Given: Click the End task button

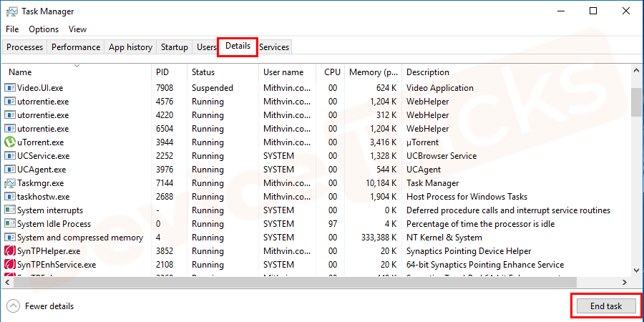Looking at the screenshot, I should (x=606, y=306).
